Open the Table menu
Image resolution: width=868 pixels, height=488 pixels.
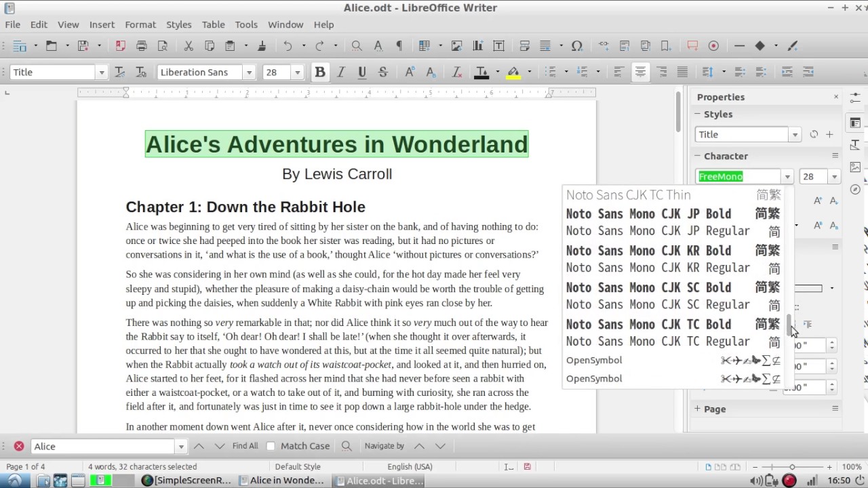[x=213, y=24]
